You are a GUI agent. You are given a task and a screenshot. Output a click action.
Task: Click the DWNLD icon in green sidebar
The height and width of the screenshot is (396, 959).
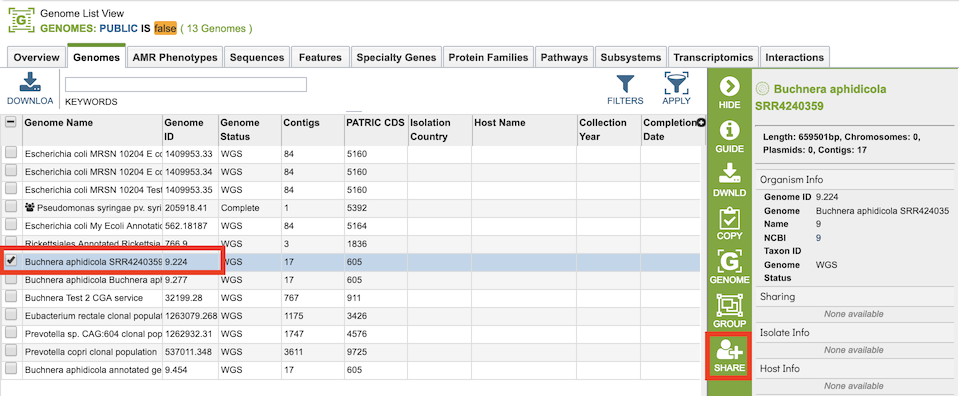(729, 174)
